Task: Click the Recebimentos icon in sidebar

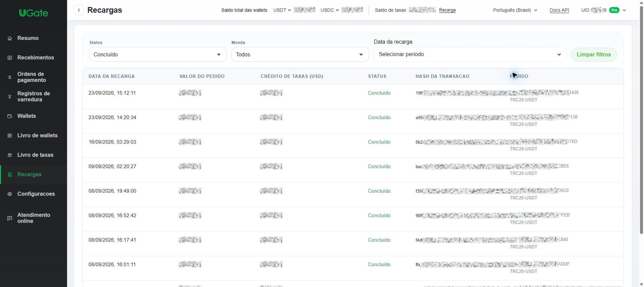Action: click(x=10, y=58)
